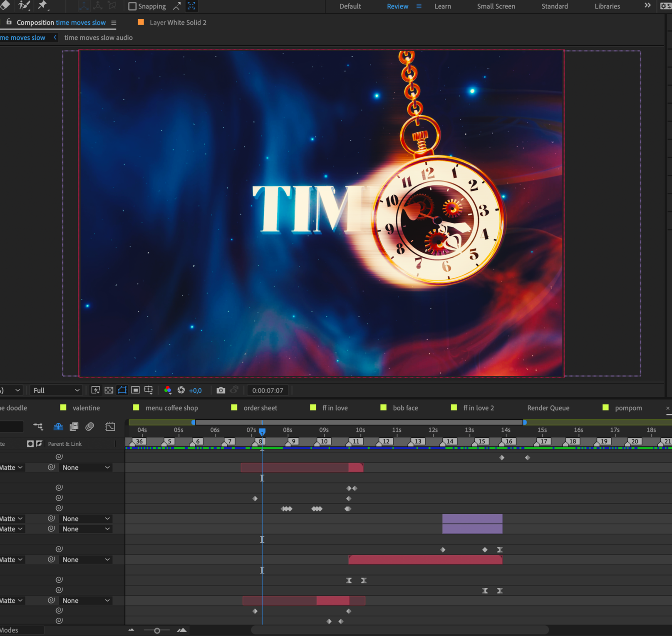Viewport: 672px width, 636px height.
Task: Toggle the hide shy layers icon
Action: 58,427
